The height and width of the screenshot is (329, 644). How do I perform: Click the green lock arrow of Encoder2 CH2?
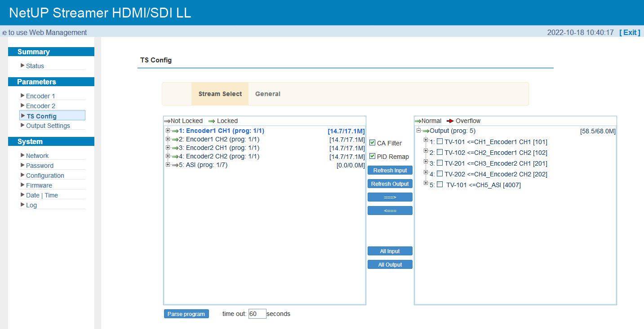pos(175,157)
